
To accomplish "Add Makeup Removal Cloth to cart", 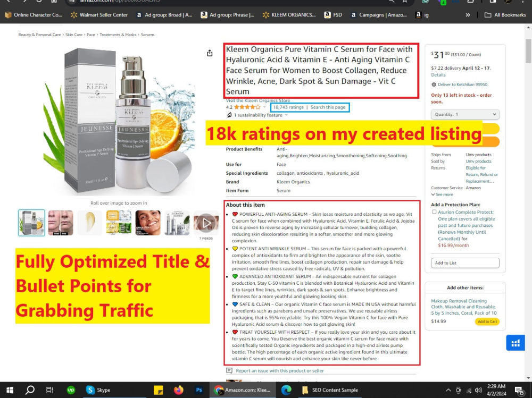I will click(487, 321).
